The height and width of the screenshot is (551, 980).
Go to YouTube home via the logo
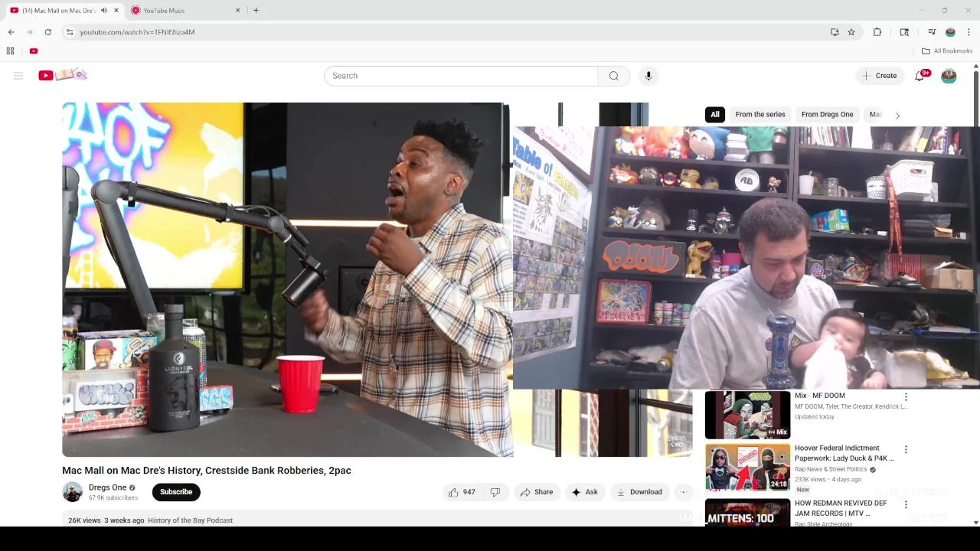tap(63, 75)
